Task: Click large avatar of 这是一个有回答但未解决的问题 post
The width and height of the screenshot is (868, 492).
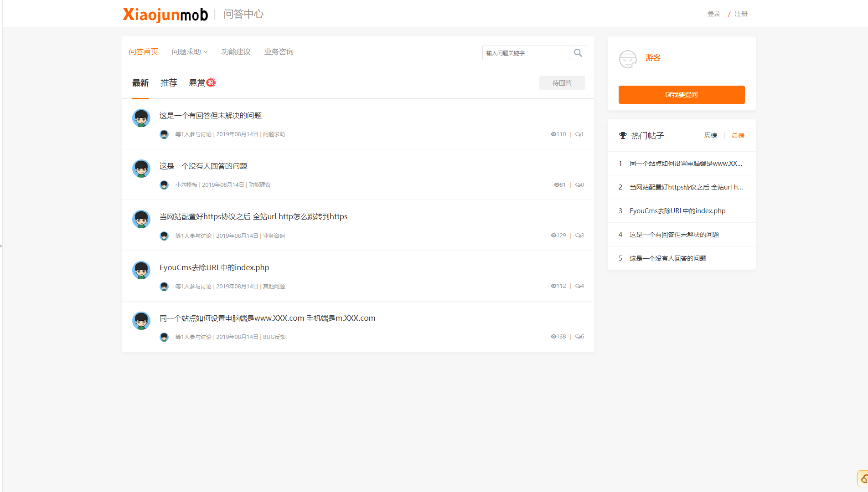Action: coord(141,118)
